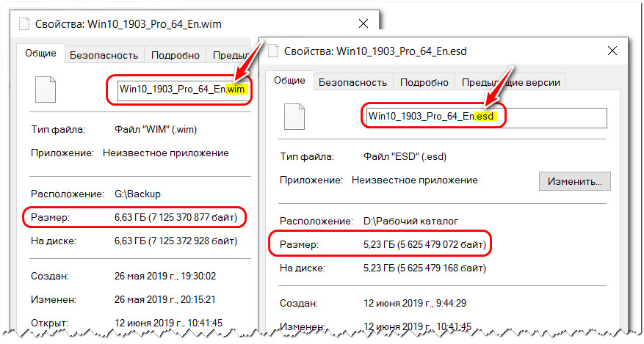
Task: Click the title Свойства: Win10_1903_Pro_64_En.wim
Action: pyautogui.click(x=129, y=24)
